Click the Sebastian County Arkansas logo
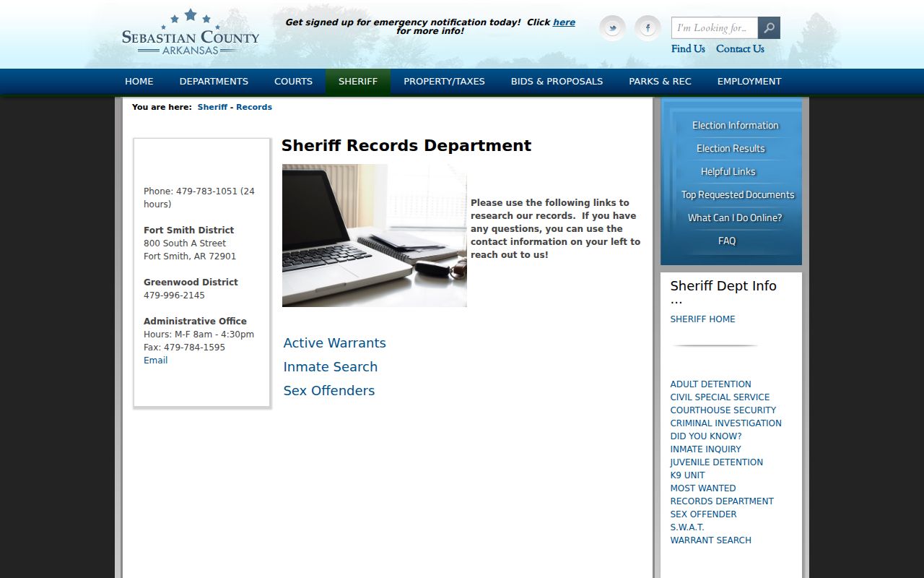This screenshot has height=578, width=924. click(x=190, y=33)
